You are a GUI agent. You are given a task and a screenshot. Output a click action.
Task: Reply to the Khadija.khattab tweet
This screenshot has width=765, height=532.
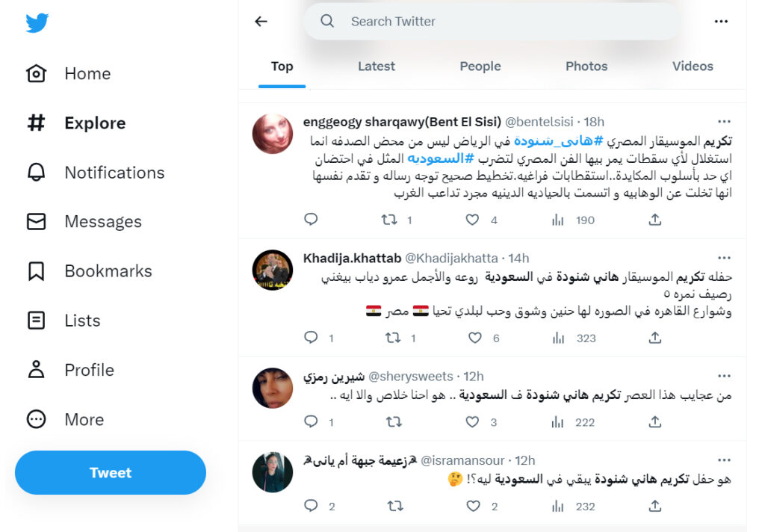click(312, 338)
